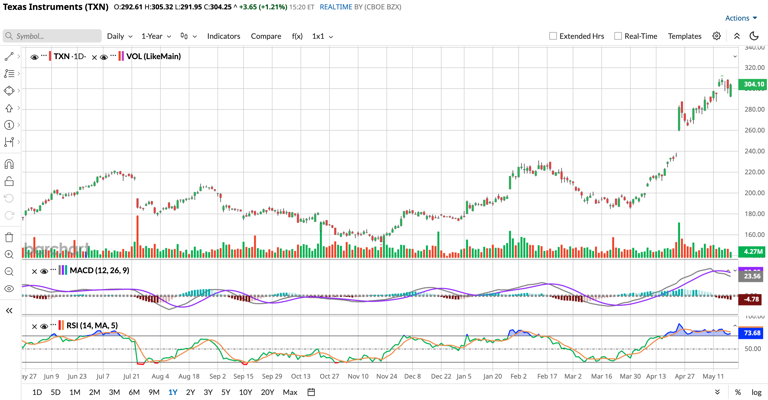Collapse the drawing toolbar with double chevron
The image size is (768, 400).
pos(9,310)
